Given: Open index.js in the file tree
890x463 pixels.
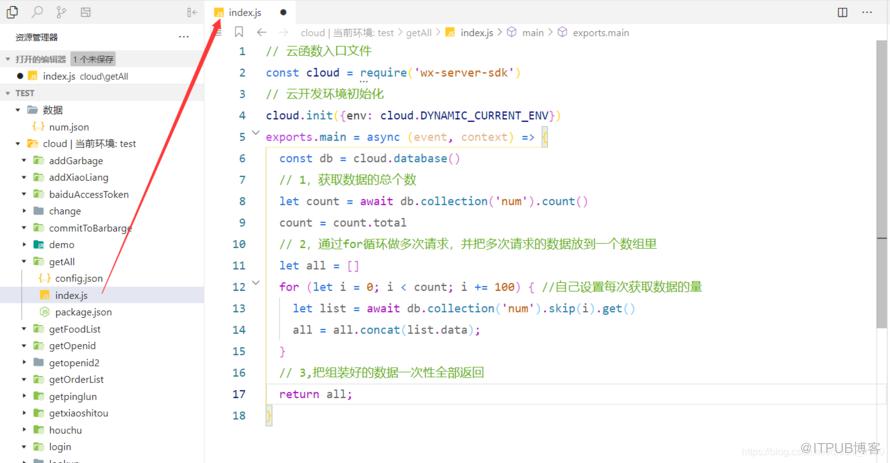Looking at the screenshot, I should [71, 295].
